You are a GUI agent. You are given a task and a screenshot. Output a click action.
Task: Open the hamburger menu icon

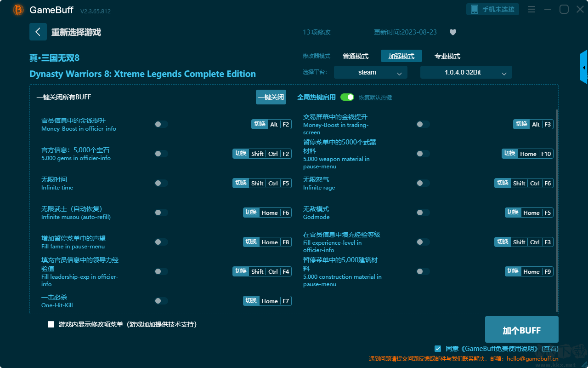point(531,9)
